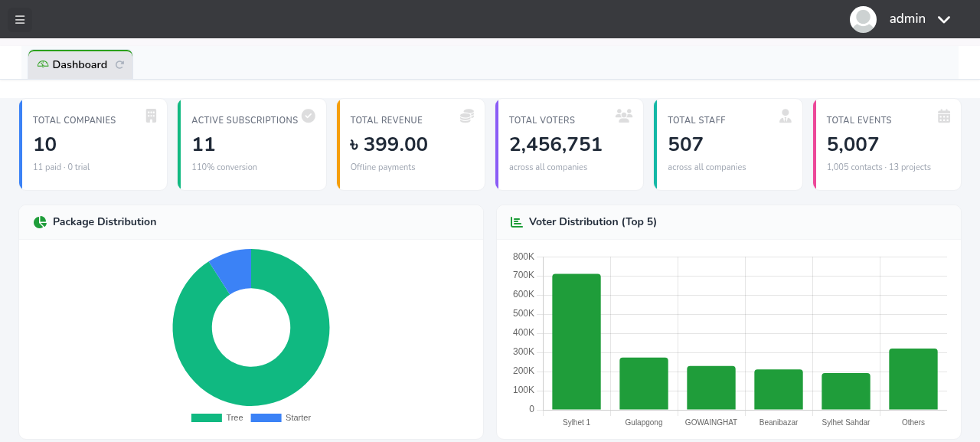
Task: Click the Total Staff value 507
Action: [686, 144]
